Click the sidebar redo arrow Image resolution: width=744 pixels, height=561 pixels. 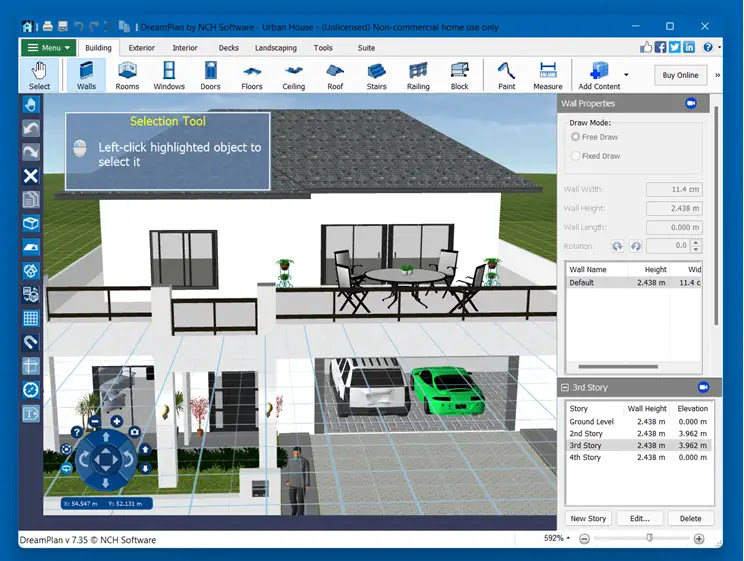pos(31,152)
